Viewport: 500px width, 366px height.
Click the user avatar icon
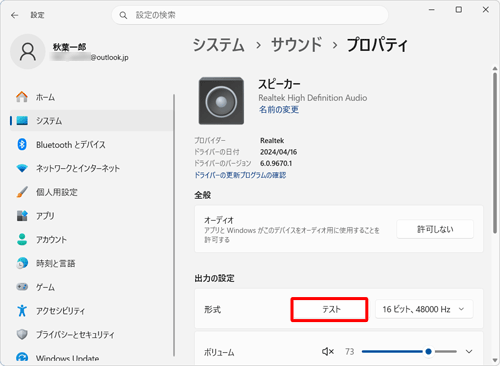(28, 52)
